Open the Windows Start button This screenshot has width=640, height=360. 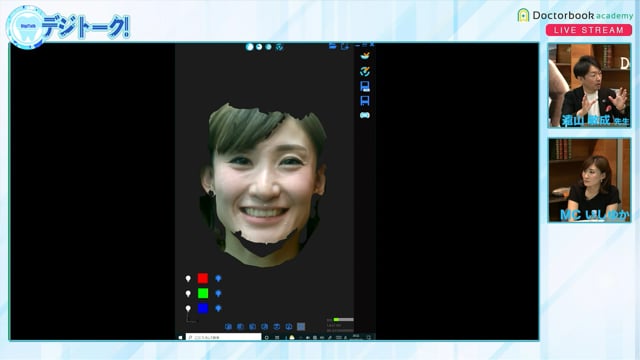[180, 338]
